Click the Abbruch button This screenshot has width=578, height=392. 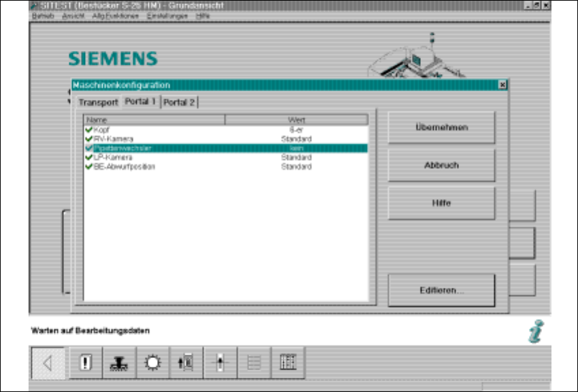pyautogui.click(x=441, y=165)
